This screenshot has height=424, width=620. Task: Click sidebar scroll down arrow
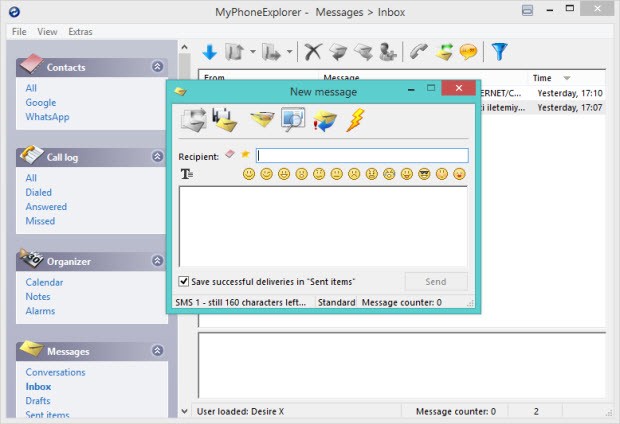(x=184, y=411)
